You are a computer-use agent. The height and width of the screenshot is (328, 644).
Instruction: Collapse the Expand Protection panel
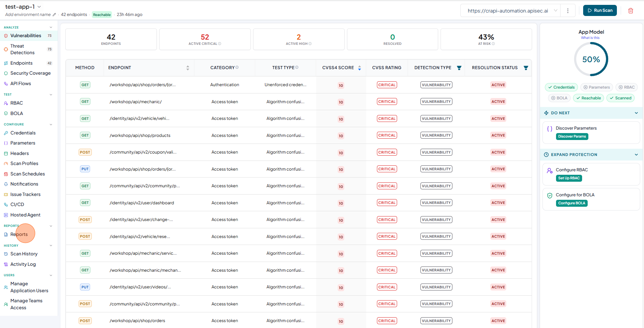tap(636, 155)
